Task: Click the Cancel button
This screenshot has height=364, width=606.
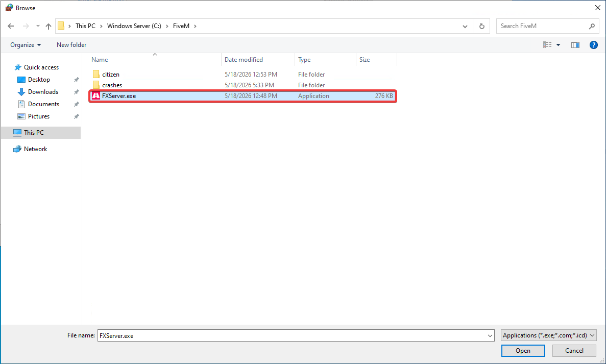Action: click(x=574, y=351)
